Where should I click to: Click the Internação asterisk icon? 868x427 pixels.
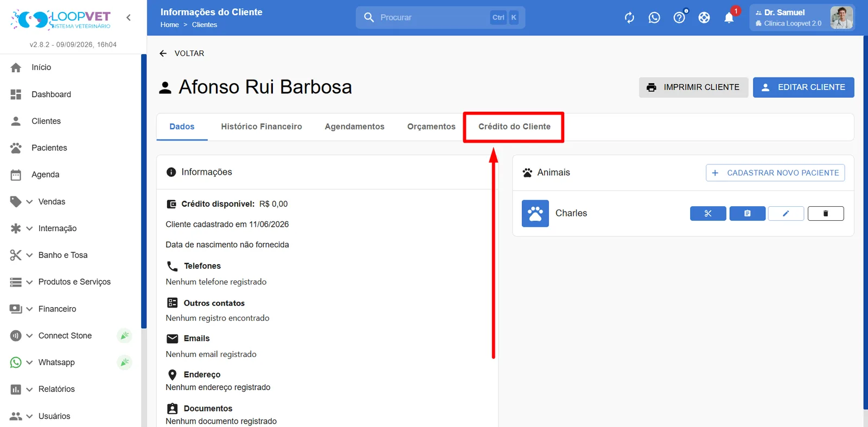16,228
